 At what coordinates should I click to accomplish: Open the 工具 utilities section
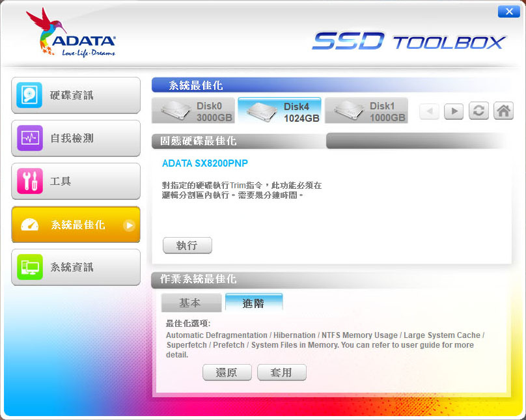(x=76, y=181)
